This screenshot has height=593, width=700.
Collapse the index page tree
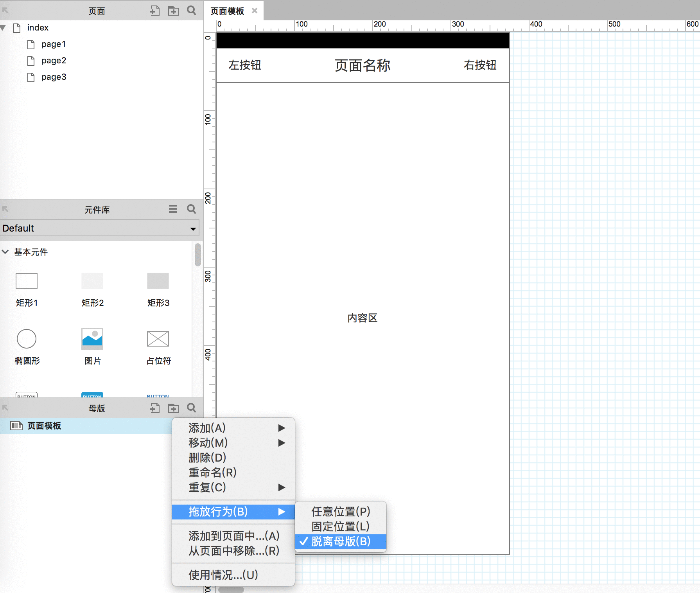tap(3, 28)
